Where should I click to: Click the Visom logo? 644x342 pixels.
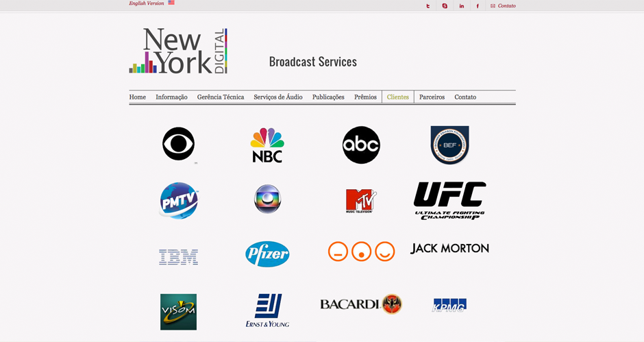tap(179, 312)
